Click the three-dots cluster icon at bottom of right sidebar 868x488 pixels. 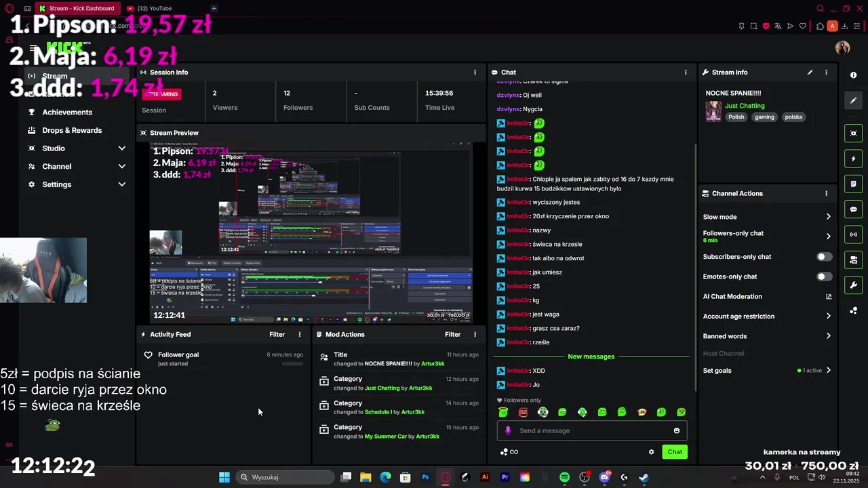854,310
